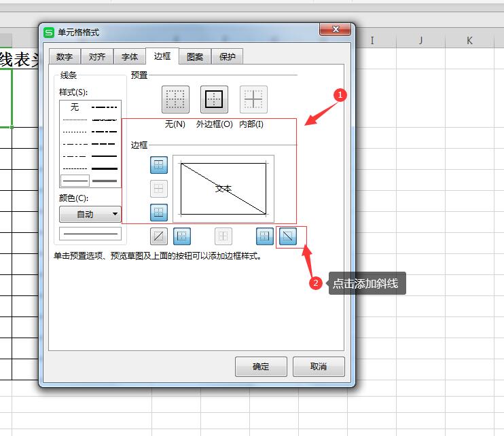Toggle the left border button
This screenshot has height=436, width=504.
181,236
